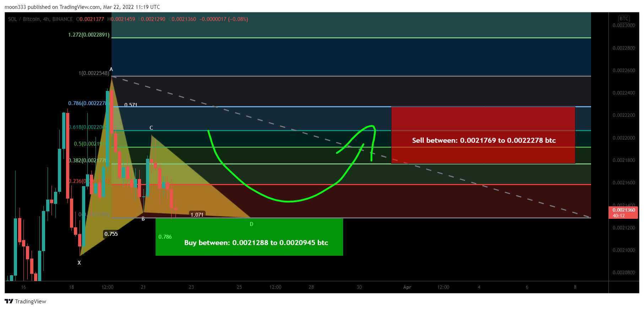Click the harmonic pattern point X label
Image resolution: width=644 pixels, height=309 pixels.
tap(79, 263)
